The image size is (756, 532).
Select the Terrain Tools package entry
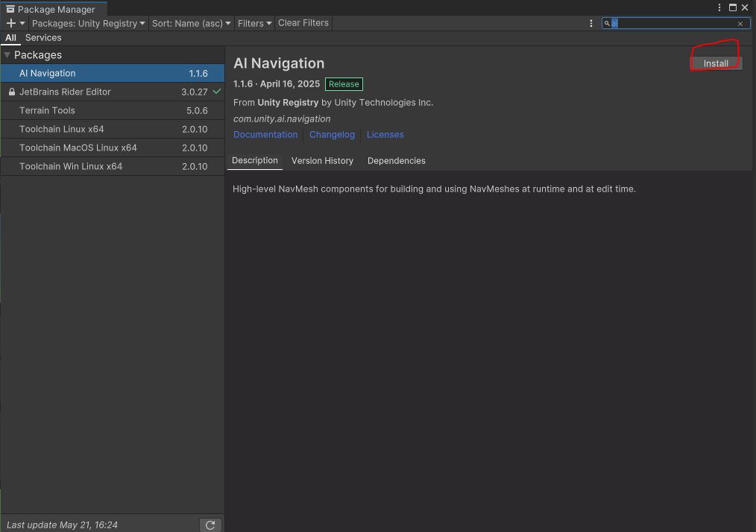click(x=112, y=110)
